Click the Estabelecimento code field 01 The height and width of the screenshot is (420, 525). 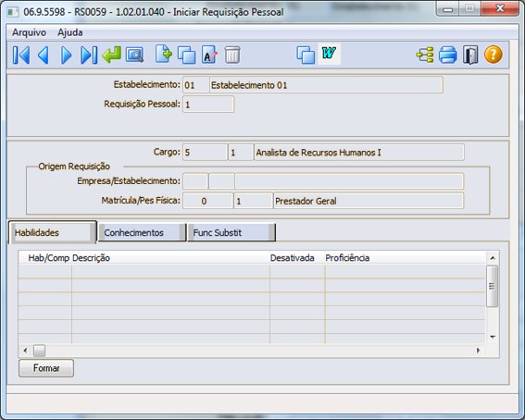196,85
